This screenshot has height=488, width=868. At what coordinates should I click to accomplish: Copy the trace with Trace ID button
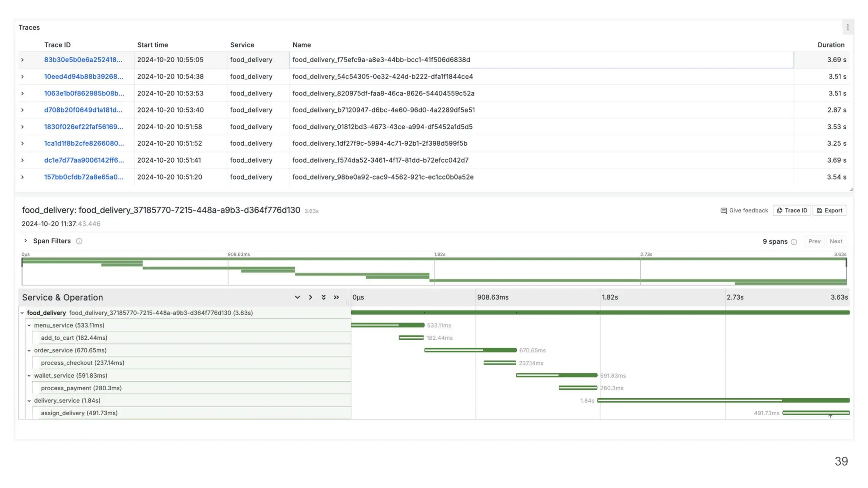(791, 211)
